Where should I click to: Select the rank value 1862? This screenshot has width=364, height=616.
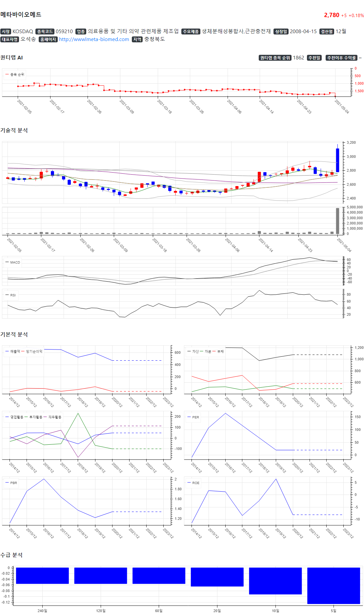298,58
